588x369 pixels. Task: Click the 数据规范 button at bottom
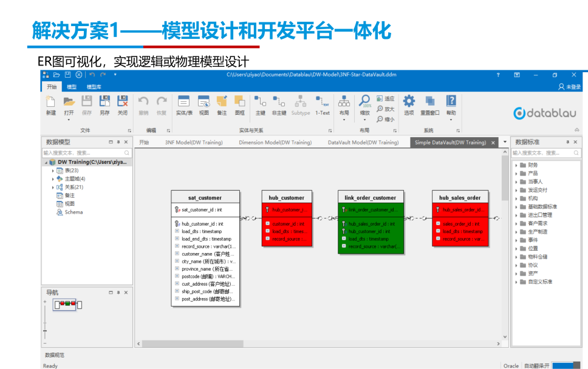pyautogui.click(x=55, y=355)
